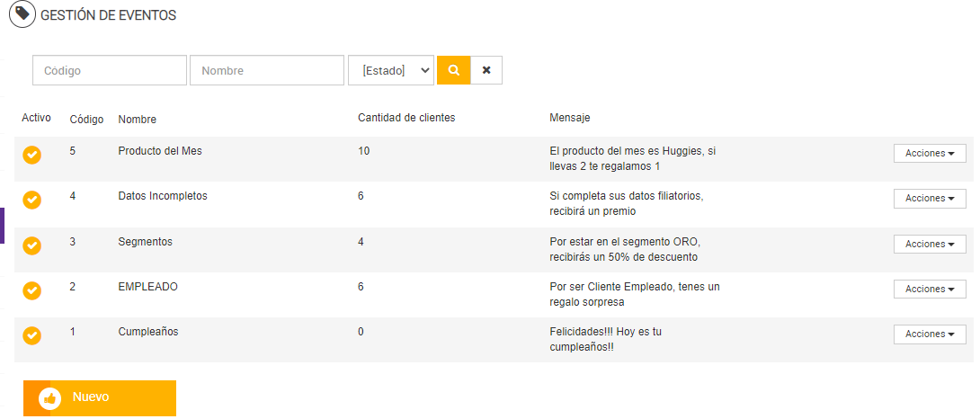Screen dimensions: 980x419
Task: Click the magnifying glass search button
Action: click(x=454, y=70)
